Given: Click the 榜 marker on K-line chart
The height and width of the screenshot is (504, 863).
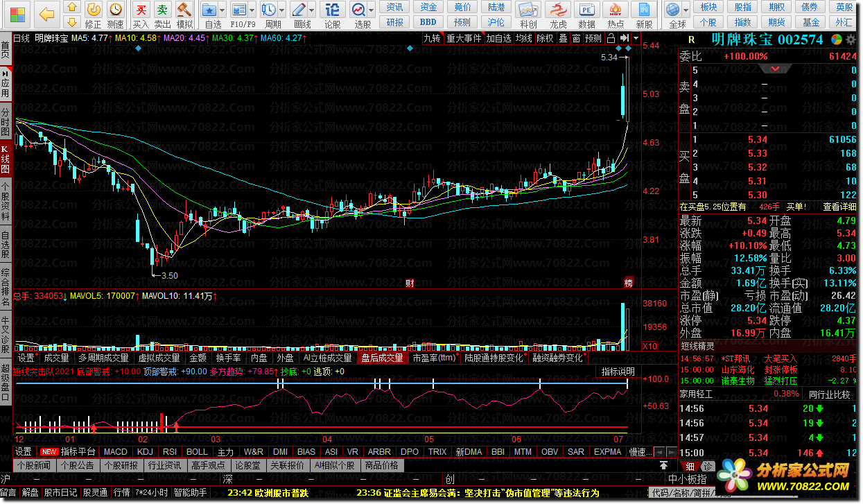Looking at the screenshot, I should pos(629,283).
